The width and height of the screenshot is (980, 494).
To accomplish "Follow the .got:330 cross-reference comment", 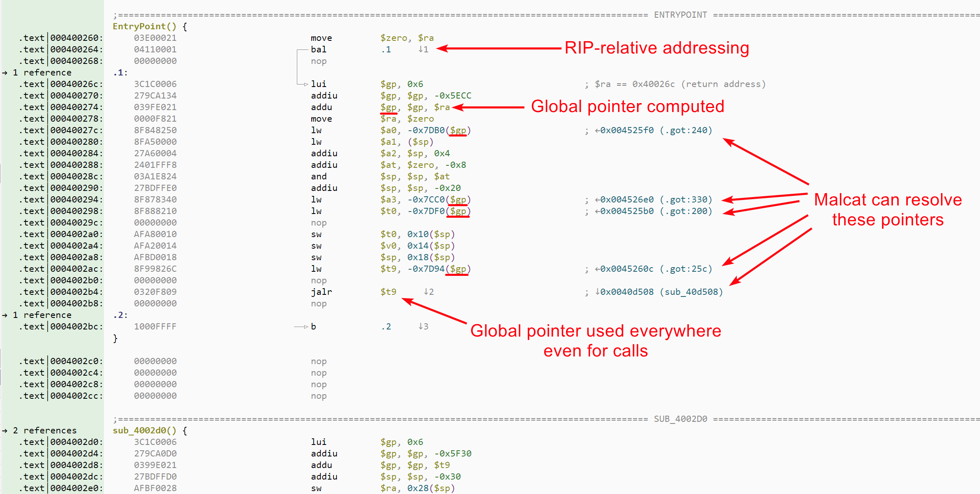I will [653, 200].
